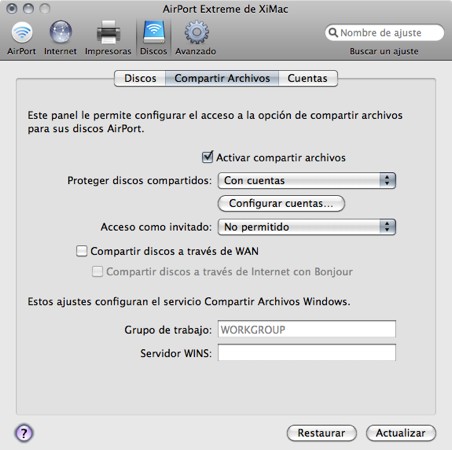The height and width of the screenshot is (450, 452).
Task: Toggle Compartir discos a través de Internet con Bonjour
Action: tap(97, 272)
